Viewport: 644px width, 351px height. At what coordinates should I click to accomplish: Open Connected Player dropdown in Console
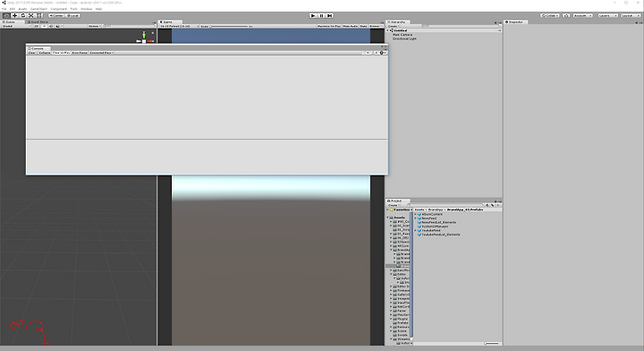[x=101, y=53]
